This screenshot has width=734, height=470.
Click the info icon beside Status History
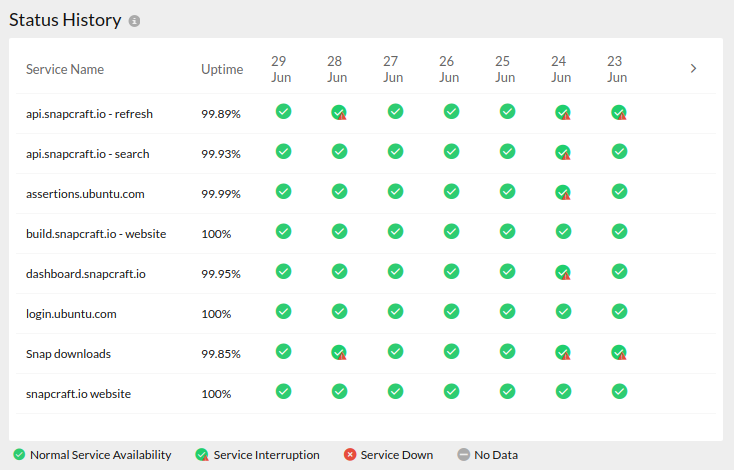click(x=134, y=21)
